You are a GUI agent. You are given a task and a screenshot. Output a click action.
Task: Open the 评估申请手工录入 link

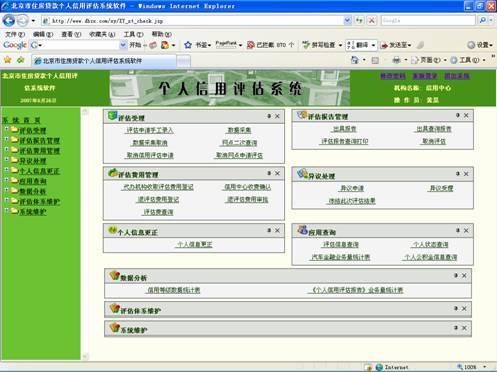(x=150, y=130)
